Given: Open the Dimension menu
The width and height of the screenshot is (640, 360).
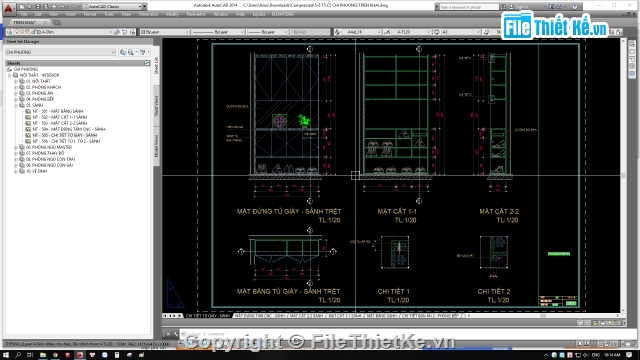Looking at the screenshot, I should 148,14.
